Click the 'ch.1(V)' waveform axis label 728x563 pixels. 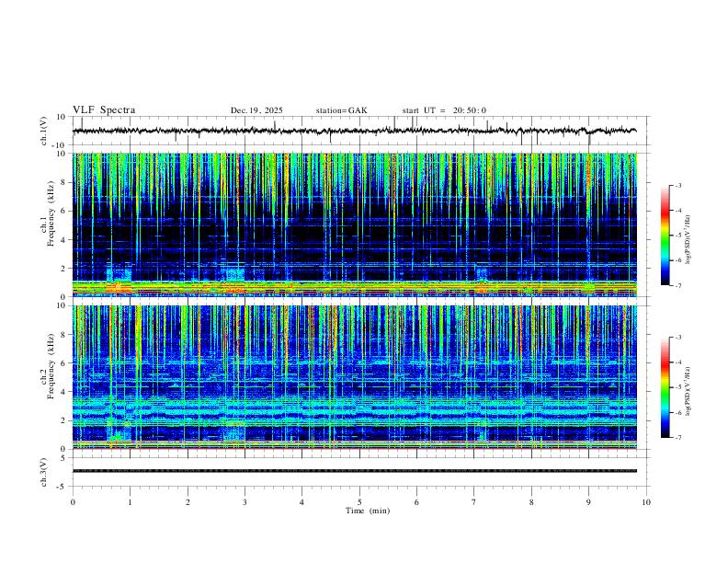point(44,131)
